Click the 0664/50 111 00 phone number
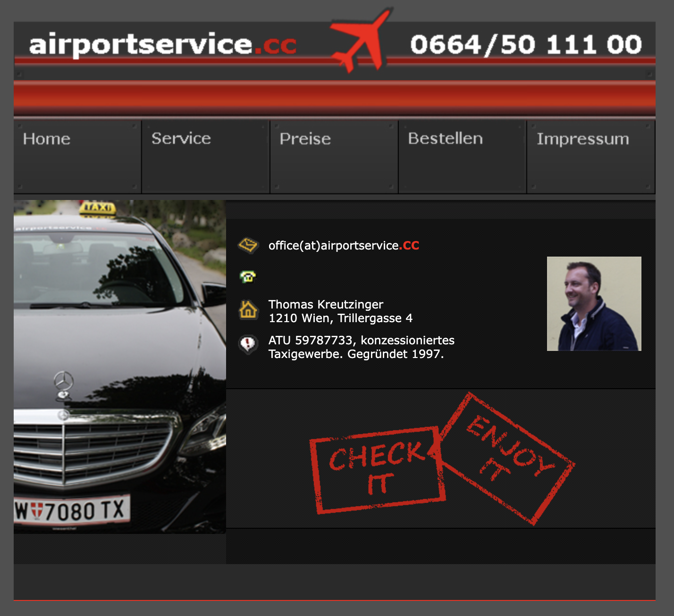The image size is (674, 616). [x=526, y=45]
